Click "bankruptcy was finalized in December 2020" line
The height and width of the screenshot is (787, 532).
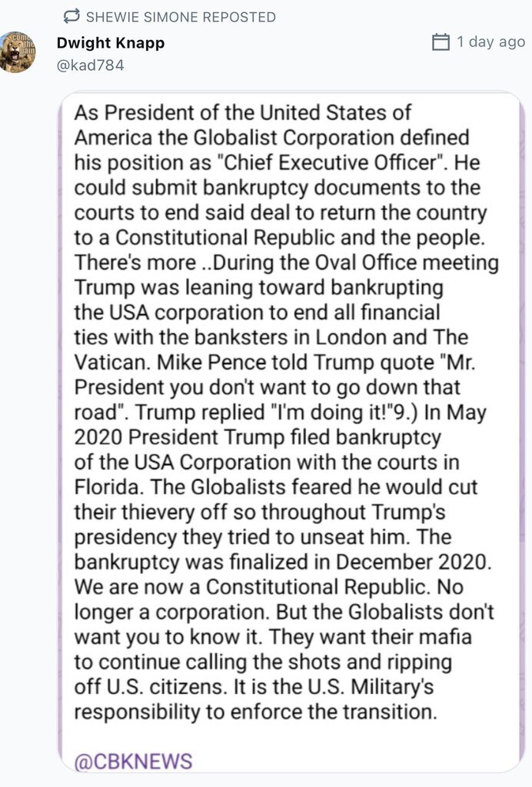[x=281, y=562]
